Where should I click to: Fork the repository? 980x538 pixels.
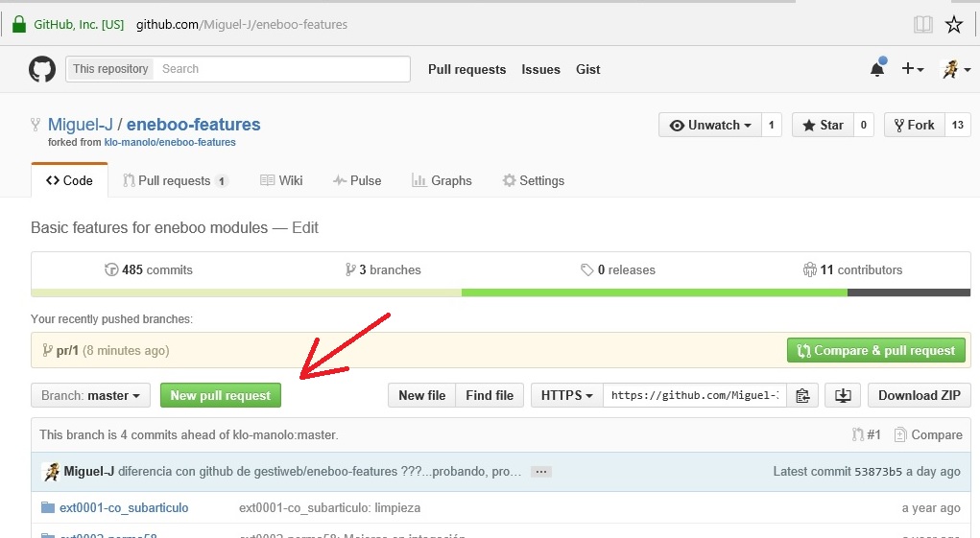pos(914,125)
